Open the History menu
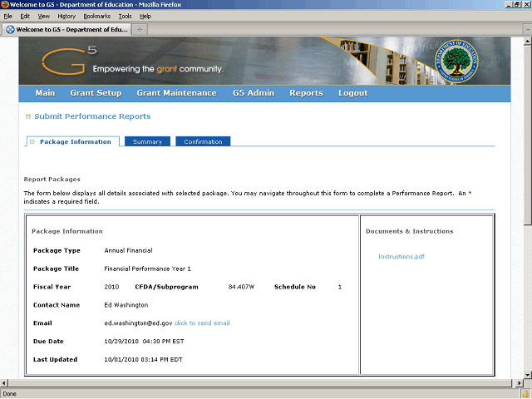Image resolution: width=532 pixels, height=399 pixels. coord(66,17)
